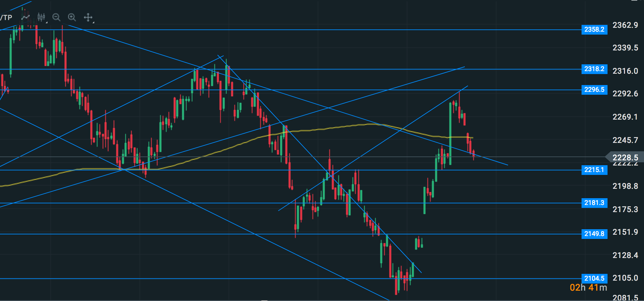
Task: Click the 2128.4 price axis value
Action: pyautogui.click(x=625, y=255)
